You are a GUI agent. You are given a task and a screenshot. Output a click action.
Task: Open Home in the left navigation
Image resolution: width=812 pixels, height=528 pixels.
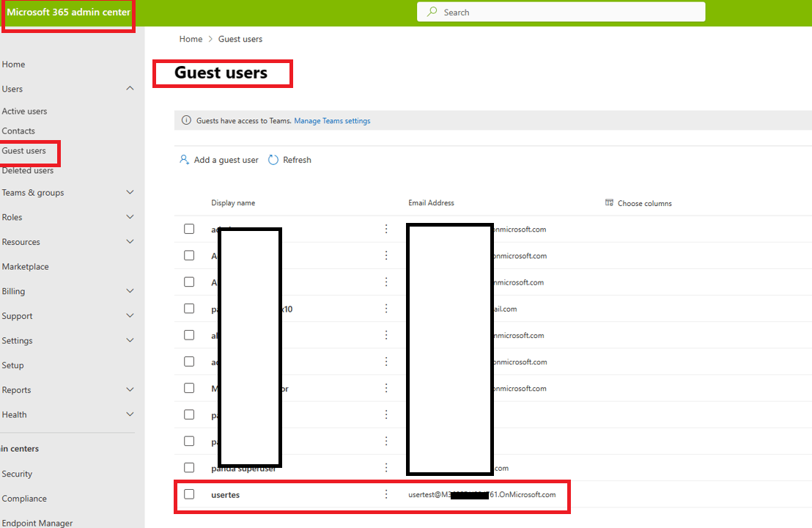(13, 65)
